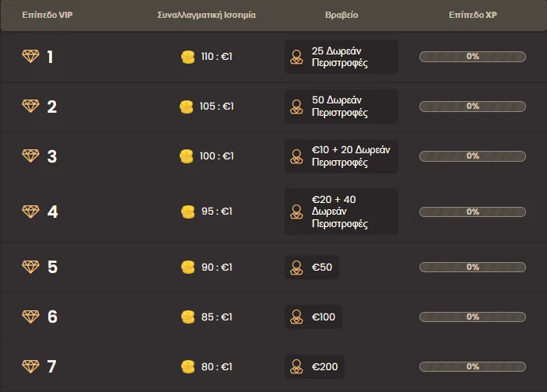Click the coin icon beside 95 : €1

point(187,212)
